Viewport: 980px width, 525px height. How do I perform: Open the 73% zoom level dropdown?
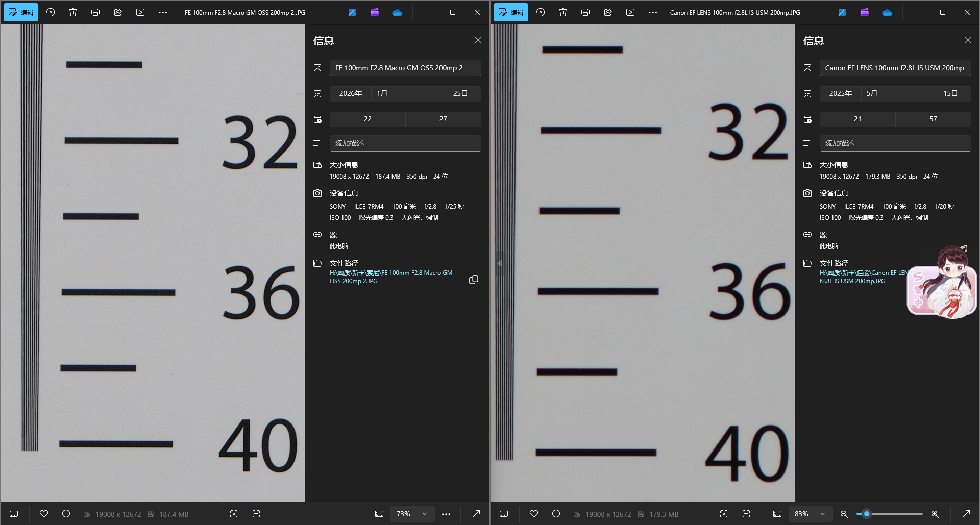412,514
